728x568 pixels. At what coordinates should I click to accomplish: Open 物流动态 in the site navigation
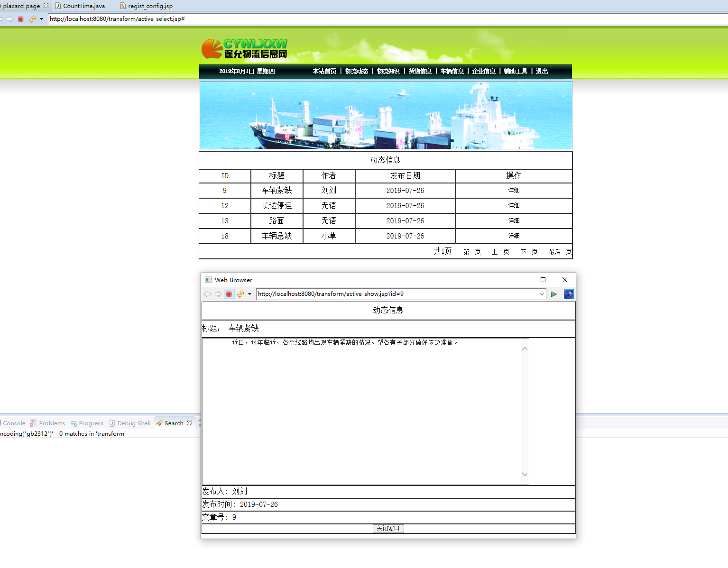point(356,71)
